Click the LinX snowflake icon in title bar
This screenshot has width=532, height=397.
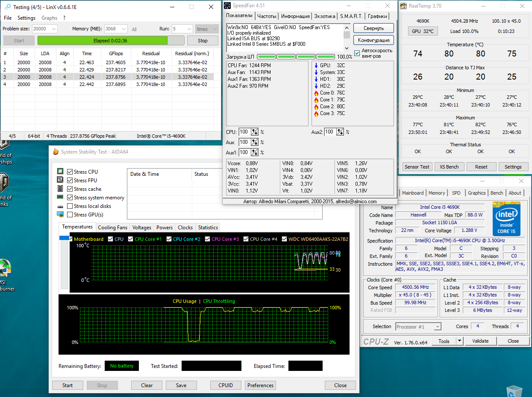(x=8, y=7)
